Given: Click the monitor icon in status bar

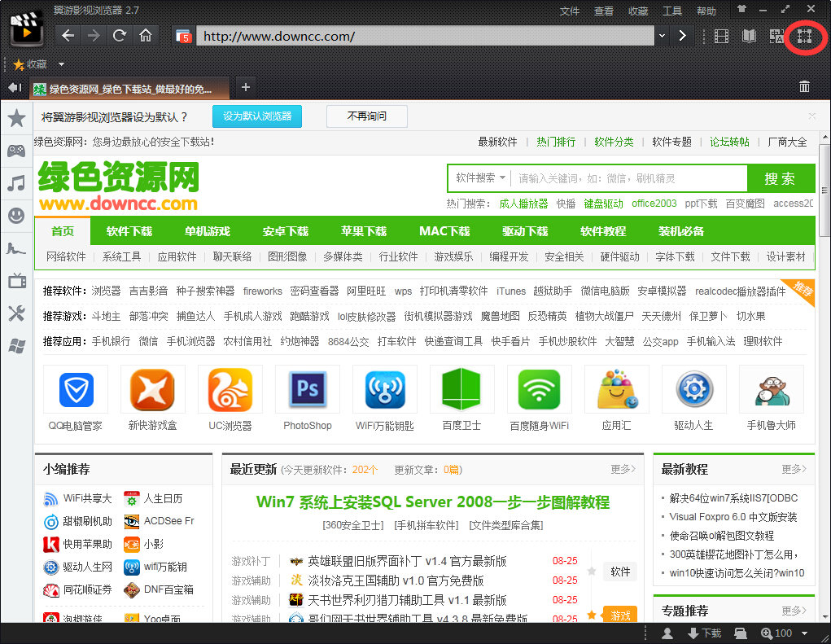Looking at the screenshot, I should 741,633.
